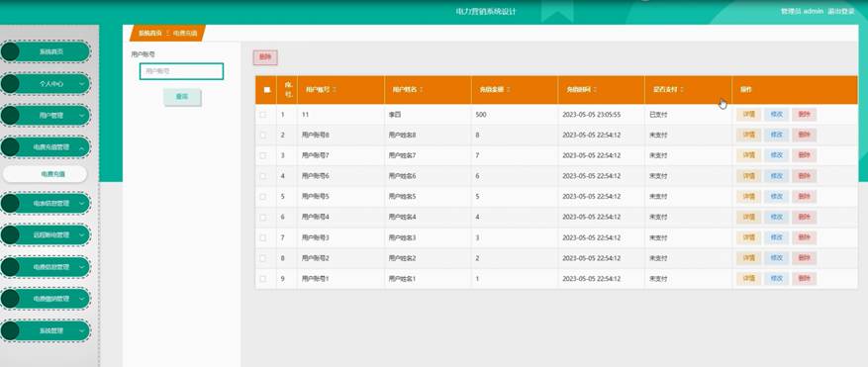Open 详情 for row 用户账号1
Viewport: 868px width, 367px height.
748,278
